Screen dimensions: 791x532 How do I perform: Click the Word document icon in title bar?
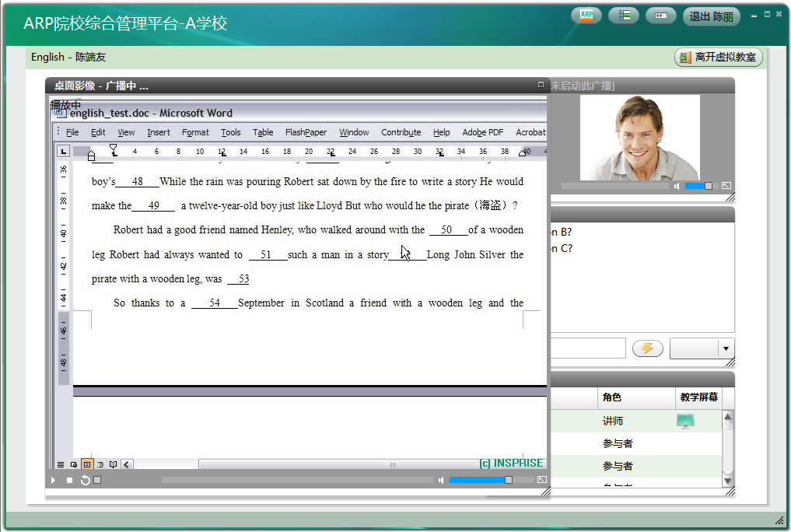tap(61, 112)
